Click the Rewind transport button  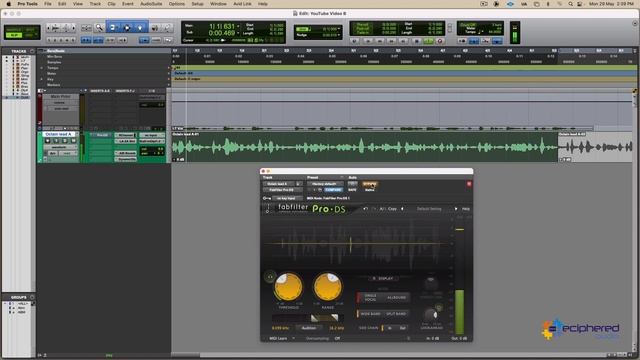[380, 41]
